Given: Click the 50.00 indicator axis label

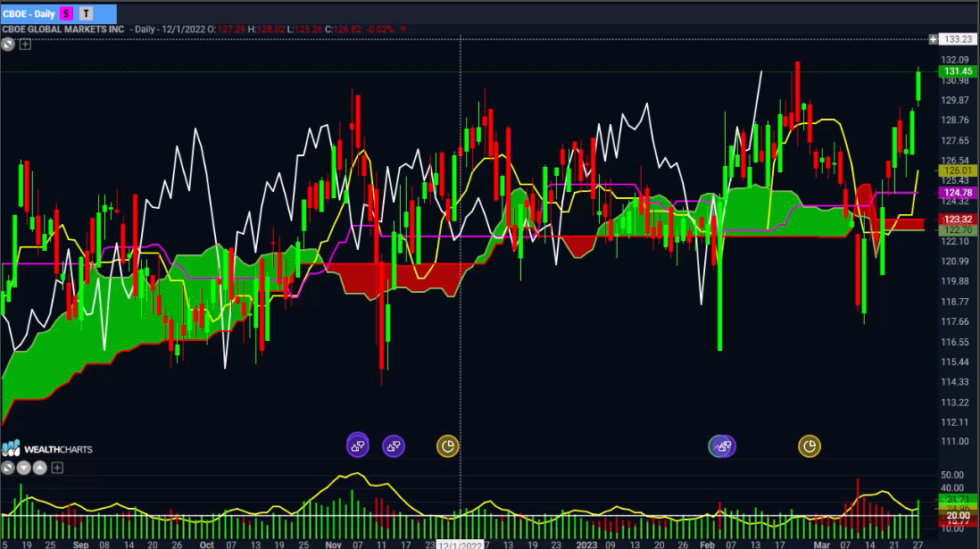Looking at the screenshot, I should click(951, 475).
